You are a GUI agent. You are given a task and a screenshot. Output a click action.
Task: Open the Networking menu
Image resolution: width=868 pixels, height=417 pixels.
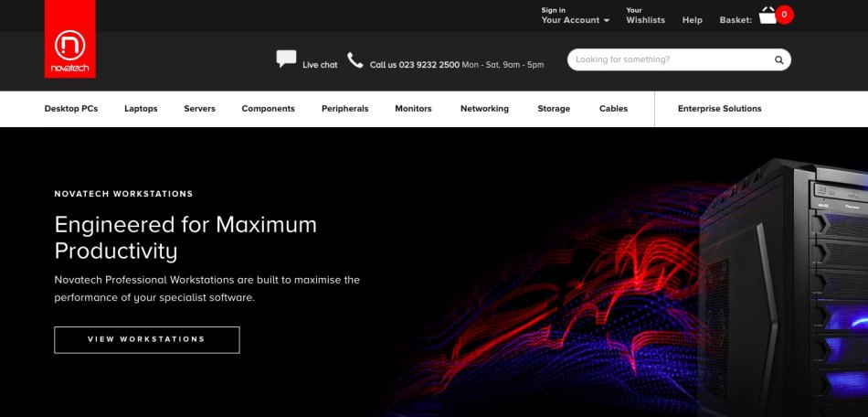click(x=484, y=109)
